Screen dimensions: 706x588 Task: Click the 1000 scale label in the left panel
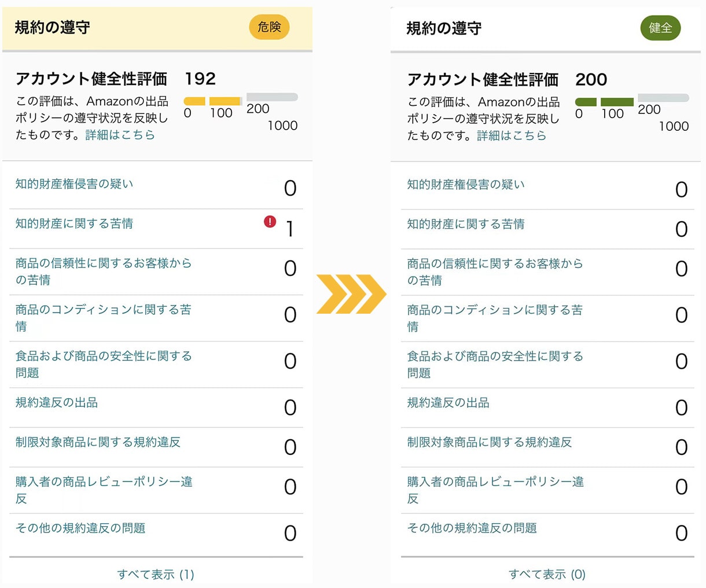(282, 126)
